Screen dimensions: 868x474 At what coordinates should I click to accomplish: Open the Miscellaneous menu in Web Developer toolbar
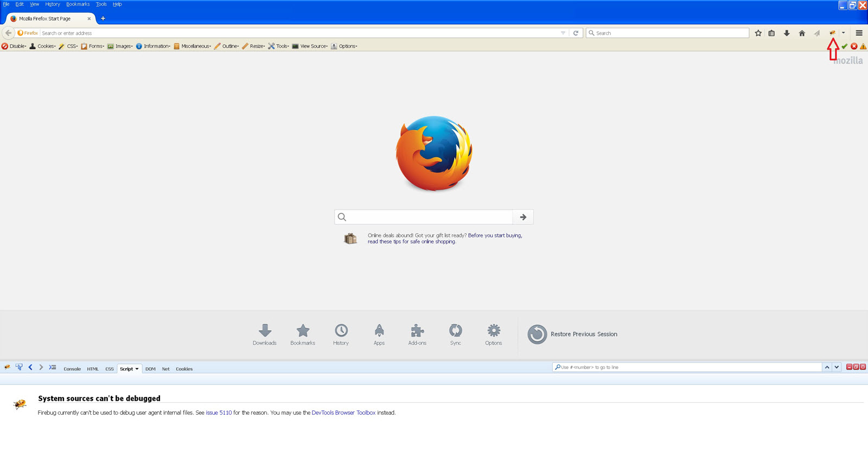point(193,46)
